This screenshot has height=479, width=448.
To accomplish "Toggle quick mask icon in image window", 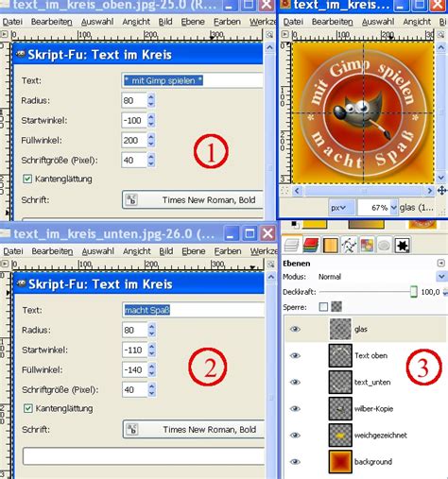I will pos(285,191).
